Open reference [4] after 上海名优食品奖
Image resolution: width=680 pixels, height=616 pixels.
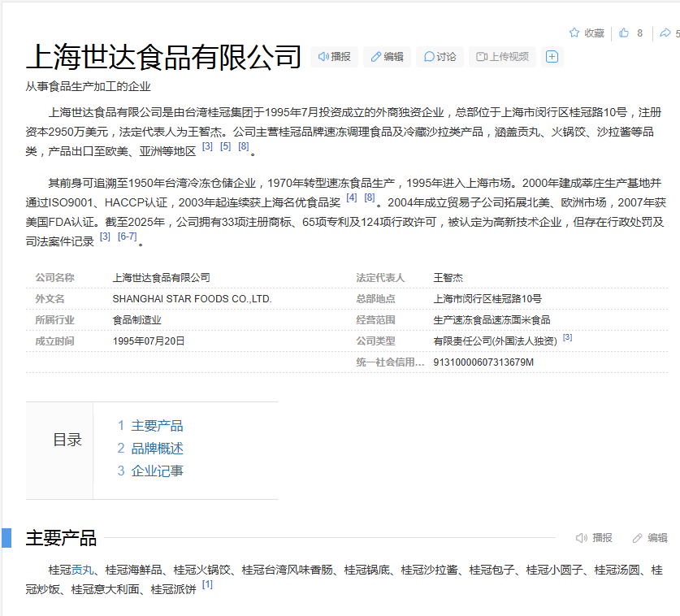click(x=351, y=197)
